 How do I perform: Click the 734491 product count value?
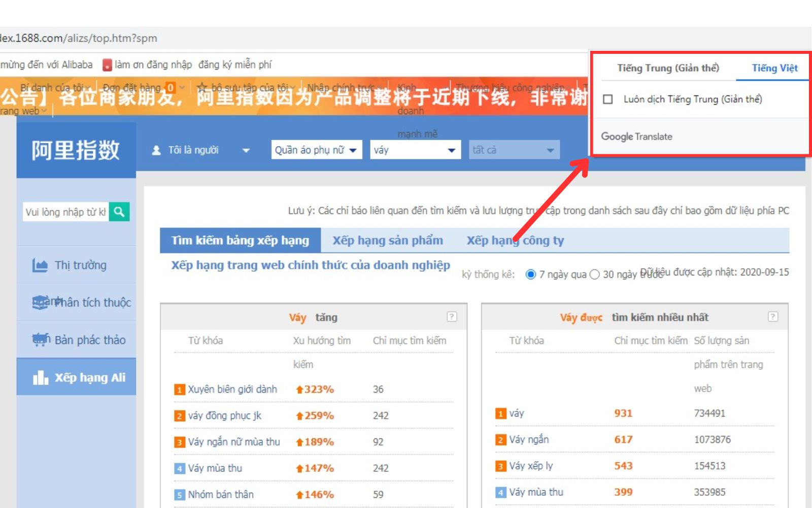point(709,413)
